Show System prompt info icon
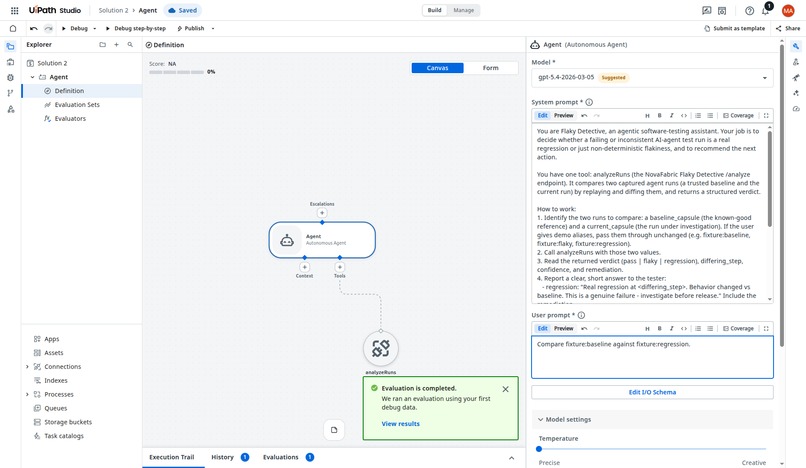This screenshot has width=806, height=468. point(589,102)
